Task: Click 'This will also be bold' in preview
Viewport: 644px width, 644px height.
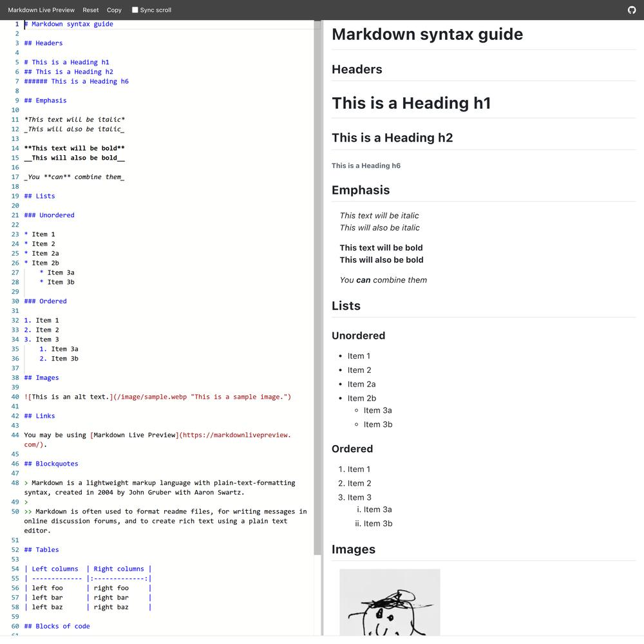Action: click(x=381, y=260)
